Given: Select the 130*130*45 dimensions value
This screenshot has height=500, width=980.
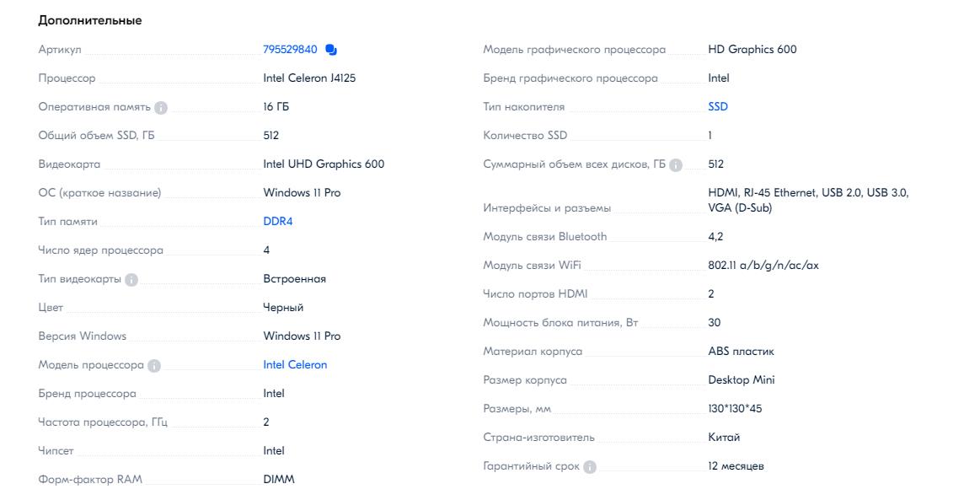Looking at the screenshot, I should pos(735,409).
